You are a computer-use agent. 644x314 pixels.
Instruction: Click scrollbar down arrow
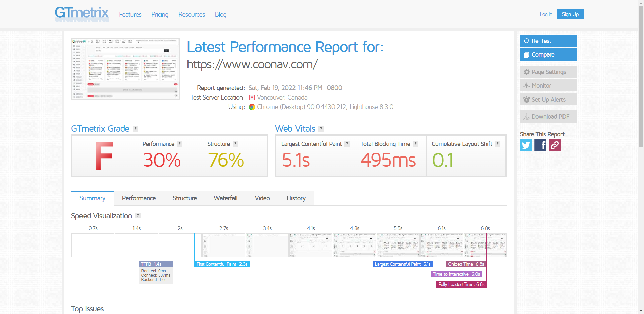(641, 311)
